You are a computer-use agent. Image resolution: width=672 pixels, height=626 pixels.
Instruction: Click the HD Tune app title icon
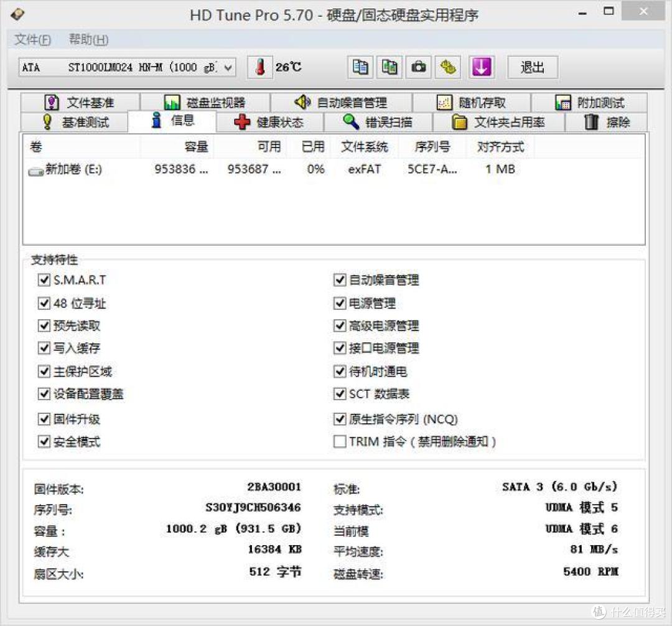pos(17,14)
